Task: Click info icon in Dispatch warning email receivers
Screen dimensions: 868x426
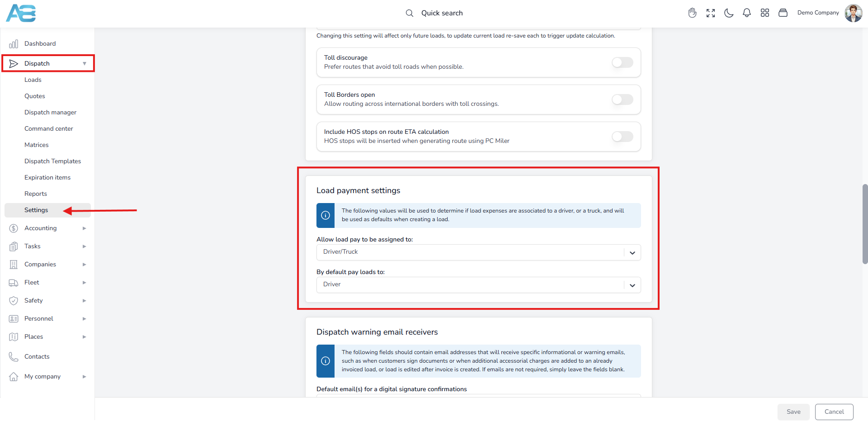Action: pos(325,361)
